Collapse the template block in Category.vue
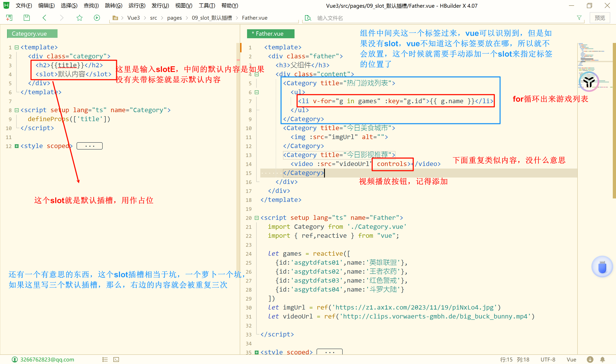 [x=17, y=47]
